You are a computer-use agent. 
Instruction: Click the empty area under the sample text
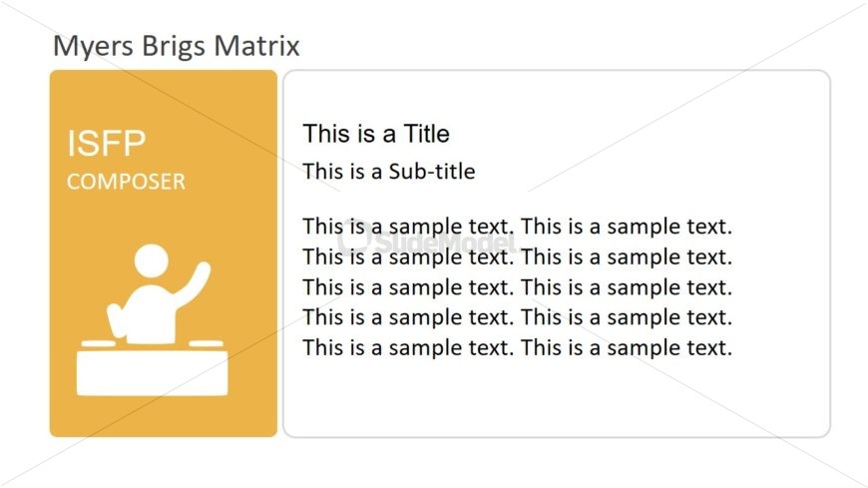point(557,397)
